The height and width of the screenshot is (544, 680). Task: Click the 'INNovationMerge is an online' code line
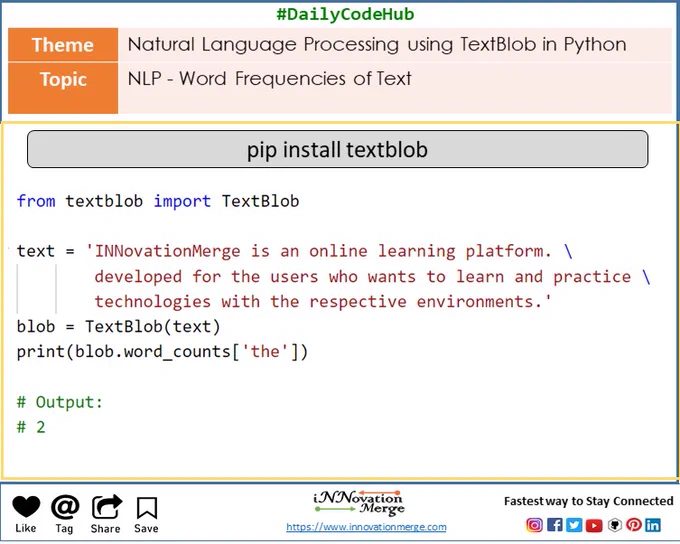(294, 251)
